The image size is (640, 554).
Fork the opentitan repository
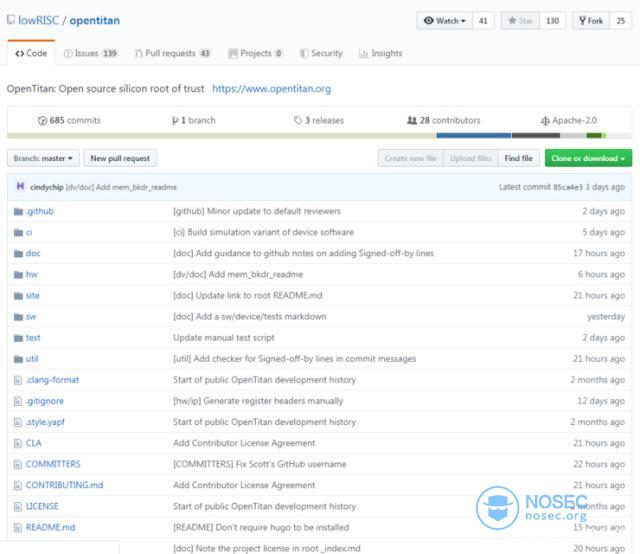(x=591, y=21)
